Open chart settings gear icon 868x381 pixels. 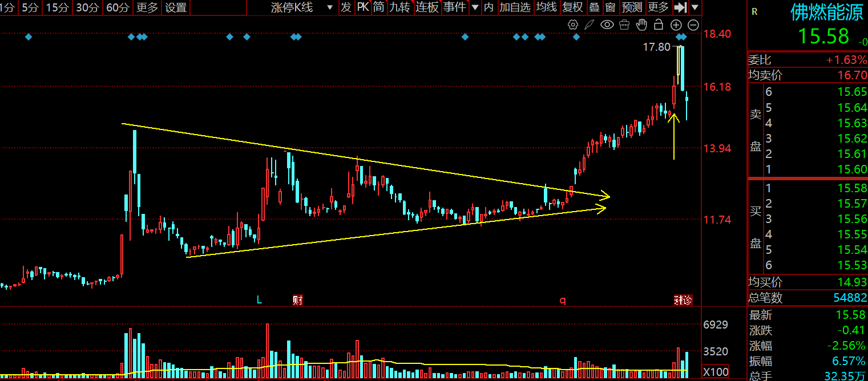point(574,25)
